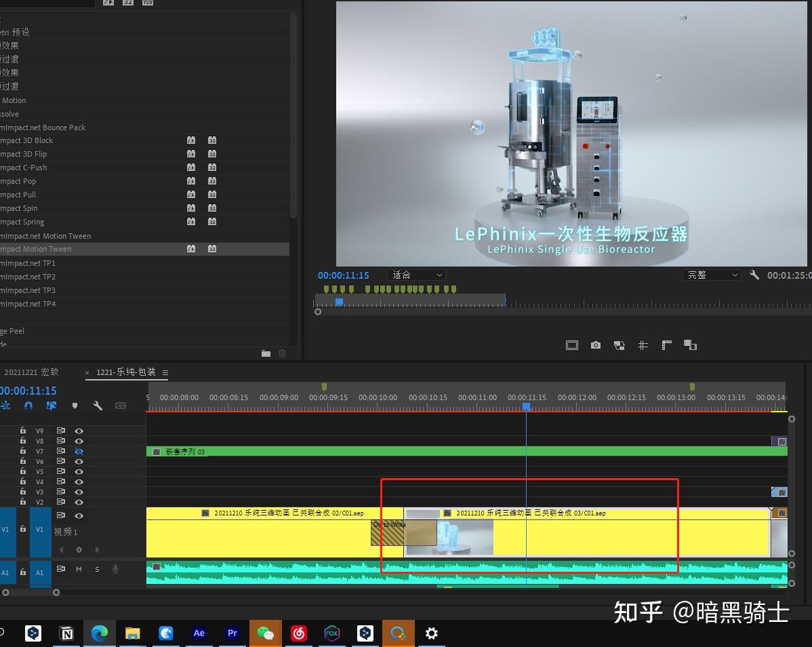Toggle insert sequences as nests icon
Viewport: 812px width, 647px height.
[x=5, y=406]
